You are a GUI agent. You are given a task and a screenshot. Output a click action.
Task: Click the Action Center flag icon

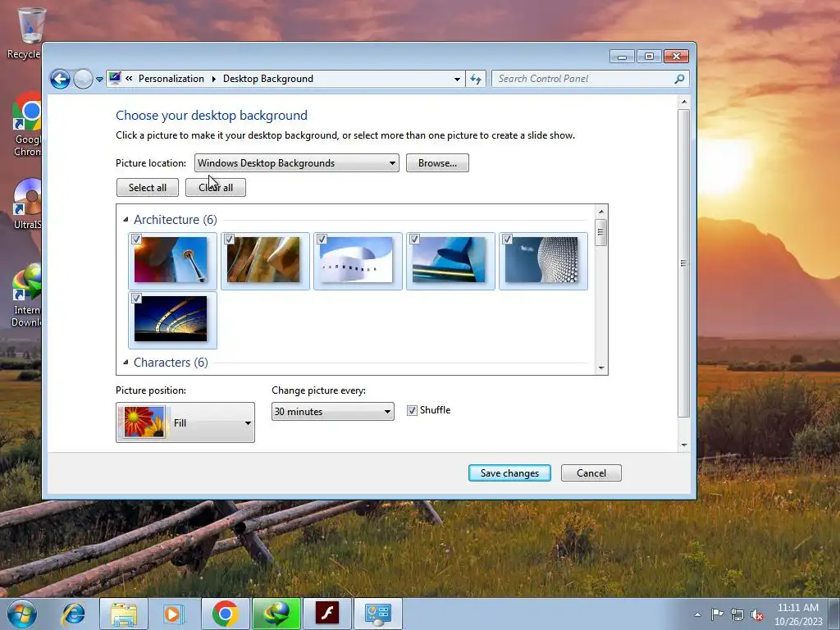pos(717,614)
